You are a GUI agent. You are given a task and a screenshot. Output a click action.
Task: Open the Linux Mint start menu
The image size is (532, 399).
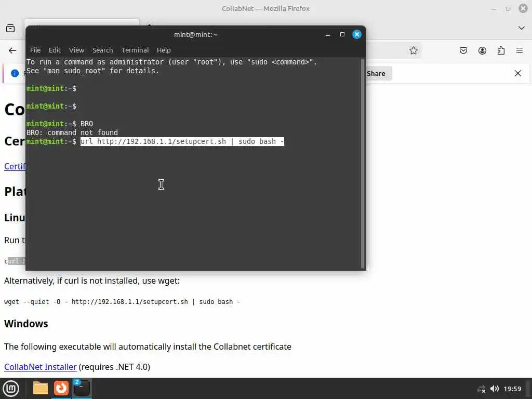coord(11,388)
